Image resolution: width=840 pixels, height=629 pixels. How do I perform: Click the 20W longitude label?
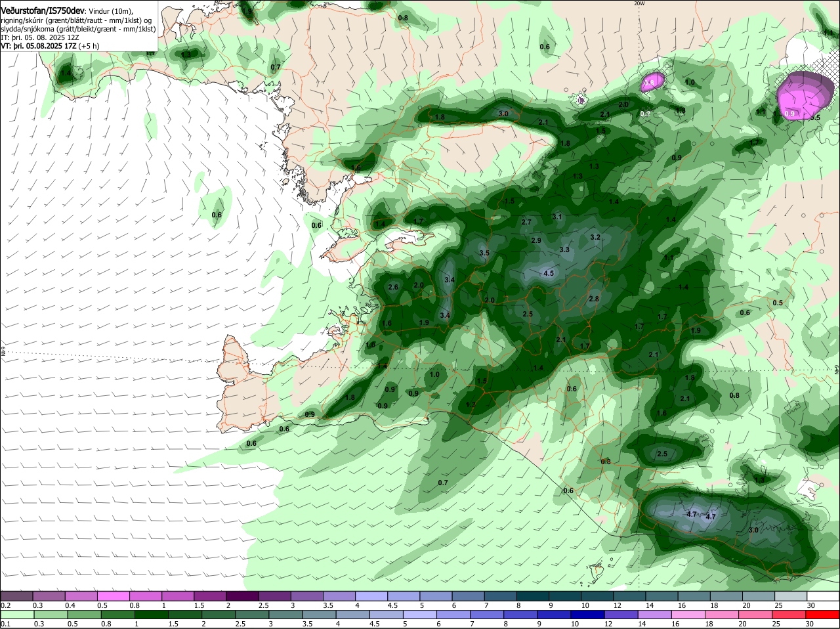click(x=640, y=3)
